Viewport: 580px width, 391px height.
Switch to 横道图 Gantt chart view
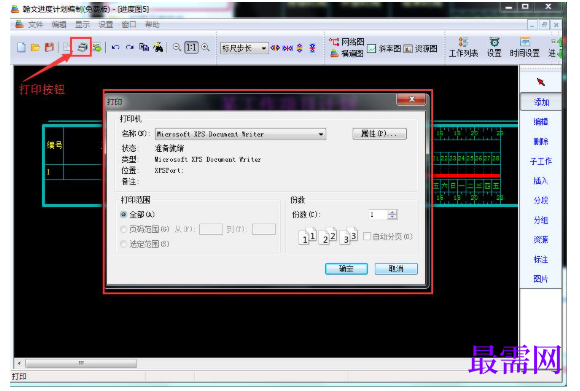tap(347, 53)
